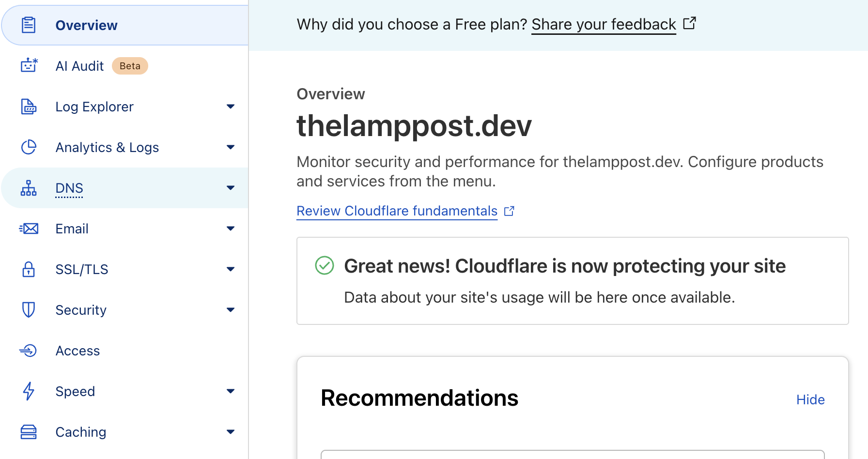Expand the DNS section arrow
868x459 pixels.
(x=231, y=188)
